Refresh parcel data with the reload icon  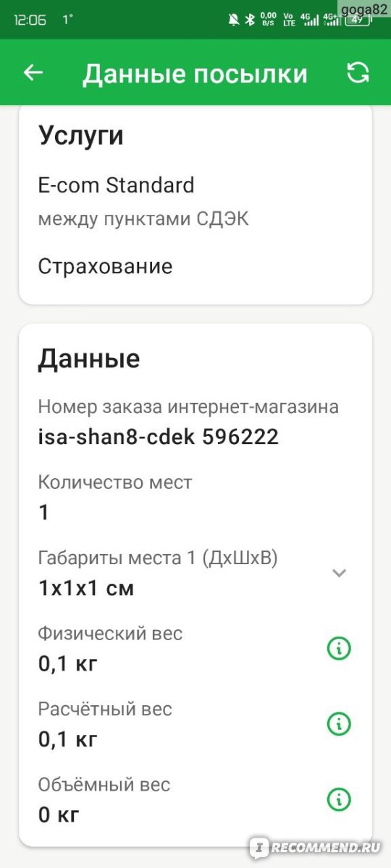coord(358,73)
